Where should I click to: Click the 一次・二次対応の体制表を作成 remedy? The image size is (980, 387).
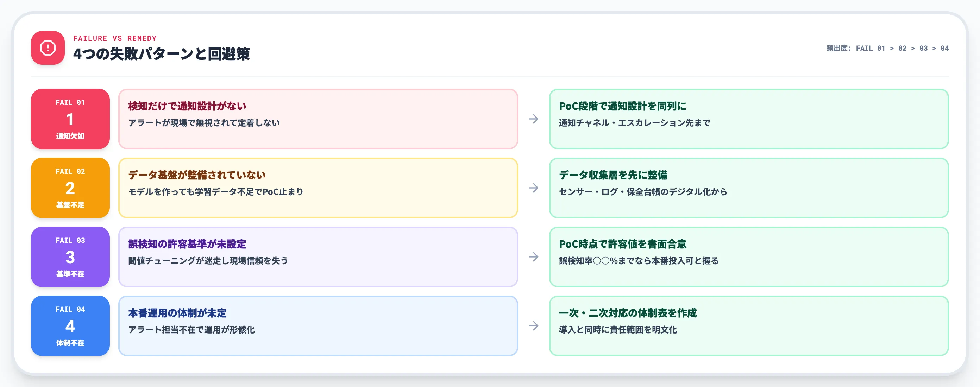(628, 313)
